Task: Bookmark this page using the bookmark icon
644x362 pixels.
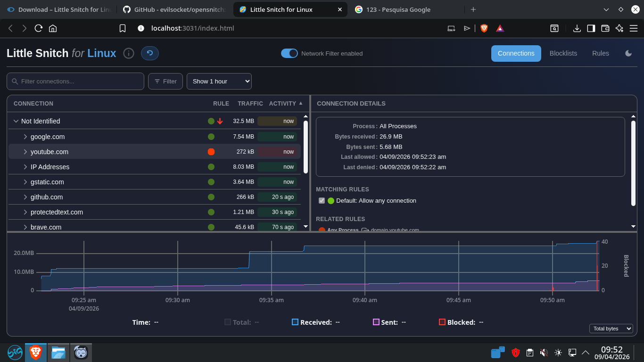Action: 123,28
